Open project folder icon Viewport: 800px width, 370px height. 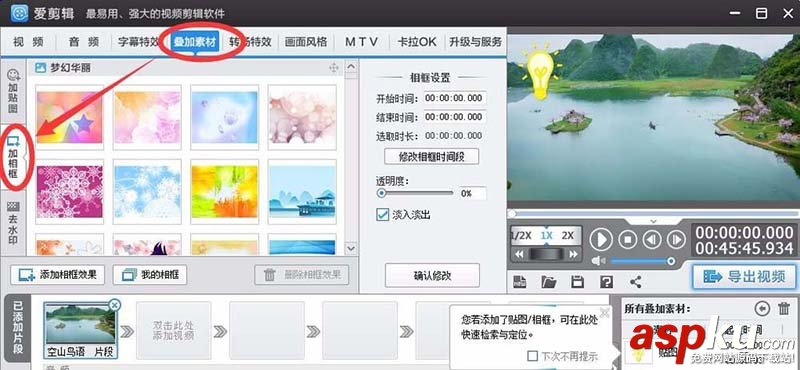point(548,281)
